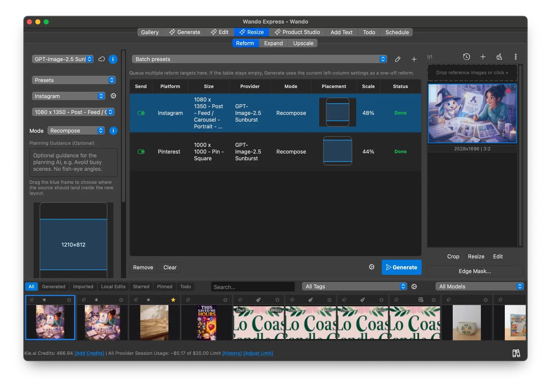The image size is (551, 392).
Task: Click the Remove button
Action: [143, 267]
